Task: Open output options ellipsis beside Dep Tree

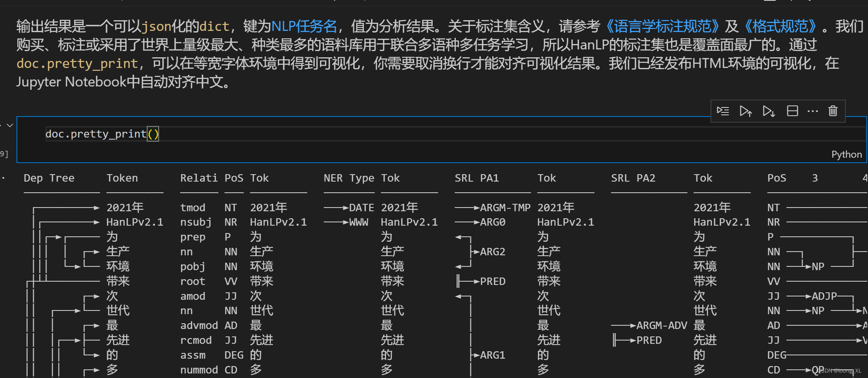Action: [3, 178]
